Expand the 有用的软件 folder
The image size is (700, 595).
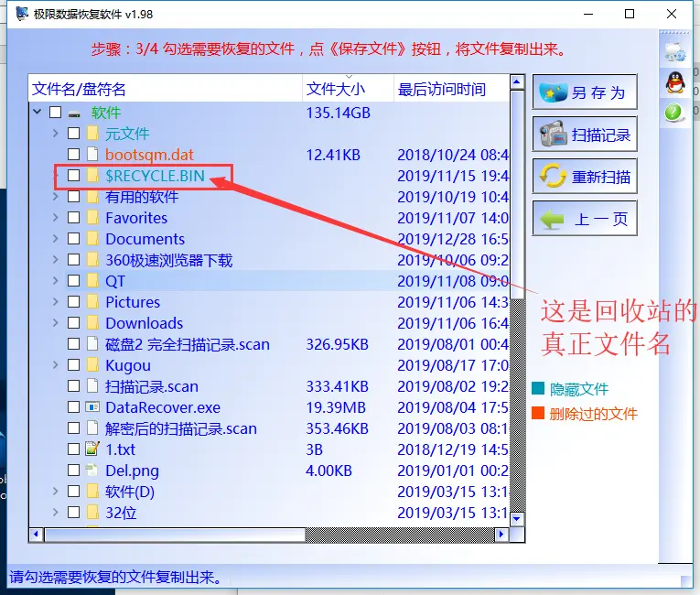[x=55, y=196]
